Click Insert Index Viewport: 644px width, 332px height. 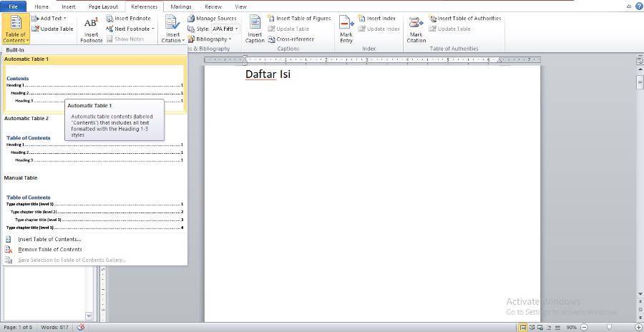pos(376,19)
